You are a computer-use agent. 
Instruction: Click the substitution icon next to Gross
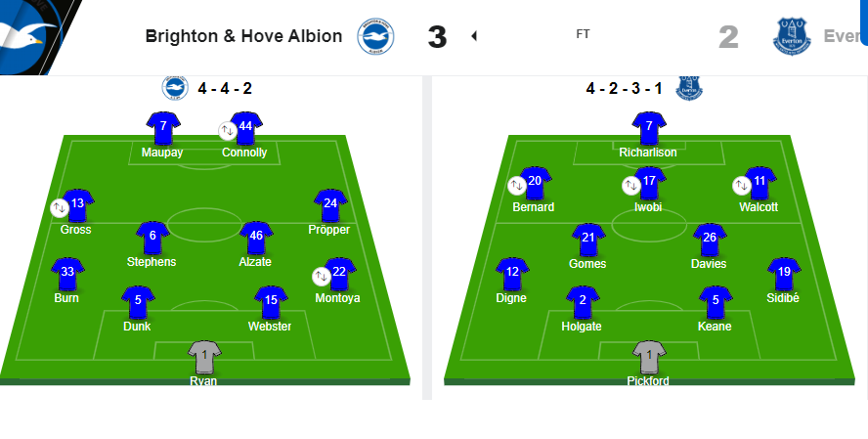pos(60,208)
